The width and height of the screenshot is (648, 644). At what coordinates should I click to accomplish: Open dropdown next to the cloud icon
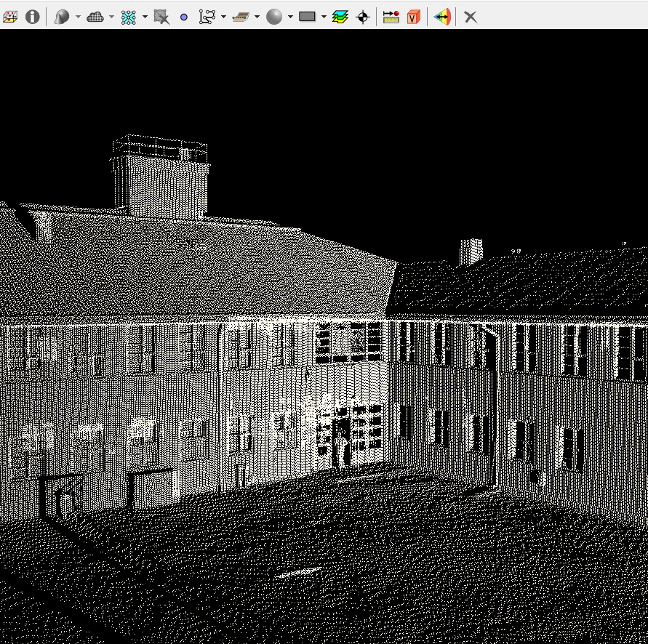coord(111,17)
